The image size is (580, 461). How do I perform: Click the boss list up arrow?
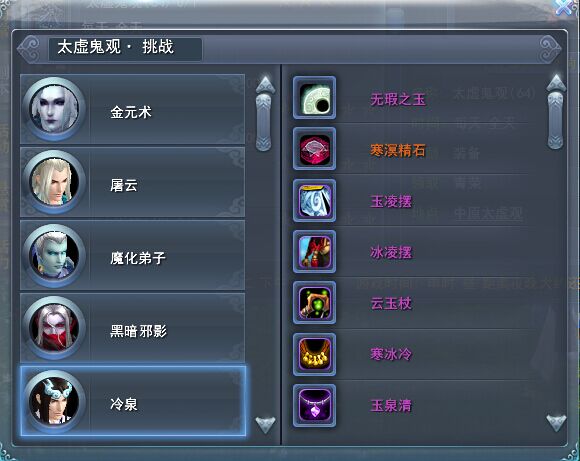pos(266,85)
